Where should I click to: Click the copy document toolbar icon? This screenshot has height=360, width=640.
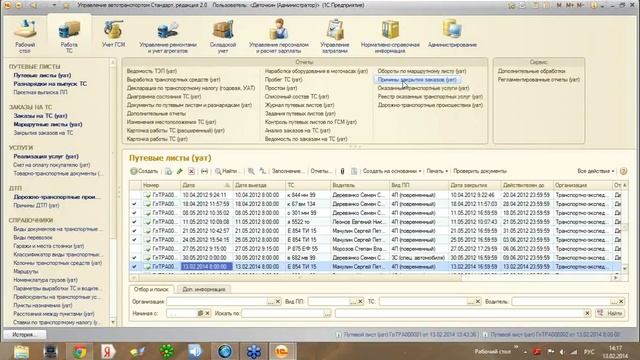point(169,171)
